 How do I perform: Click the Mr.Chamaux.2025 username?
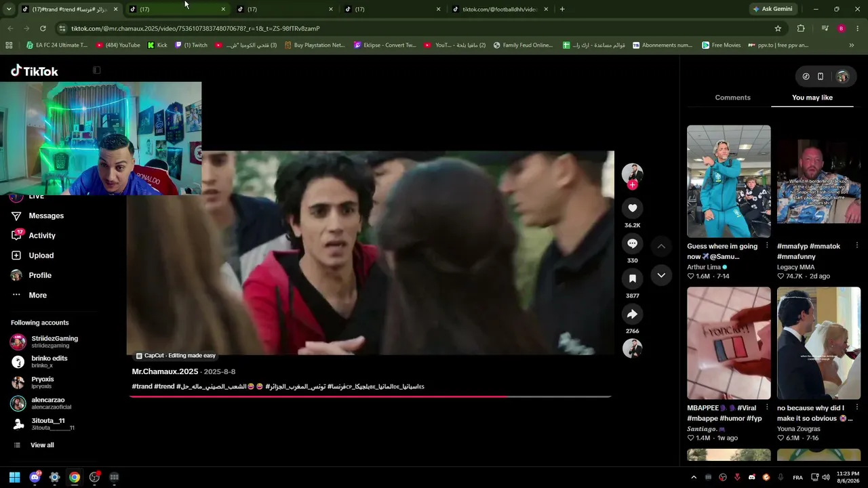(x=165, y=371)
